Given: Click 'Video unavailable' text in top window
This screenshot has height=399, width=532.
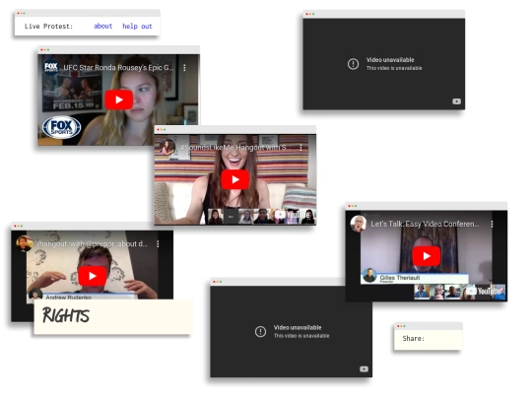Looking at the screenshot, I should pos(390,60).
